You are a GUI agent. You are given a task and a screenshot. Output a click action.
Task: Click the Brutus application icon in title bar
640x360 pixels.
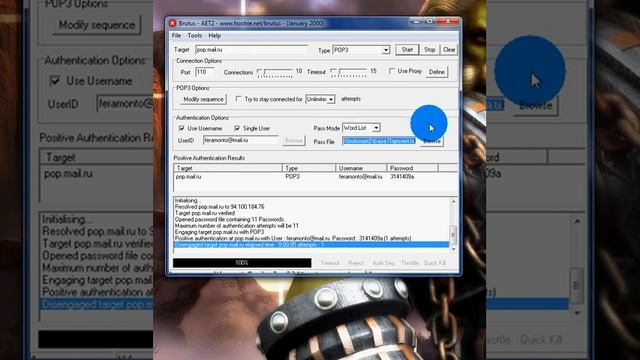point(172,23)
